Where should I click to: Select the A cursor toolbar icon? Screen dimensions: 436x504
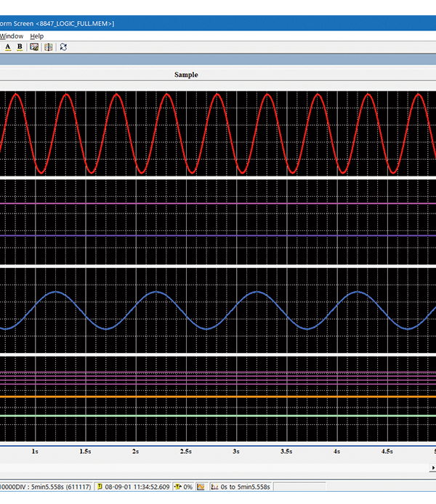pos(8,47)
